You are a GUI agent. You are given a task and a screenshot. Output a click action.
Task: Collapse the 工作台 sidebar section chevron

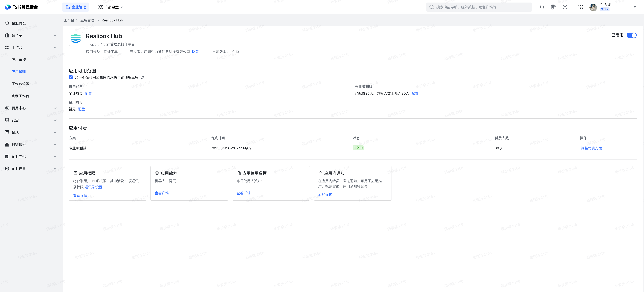tap(55, 47)
